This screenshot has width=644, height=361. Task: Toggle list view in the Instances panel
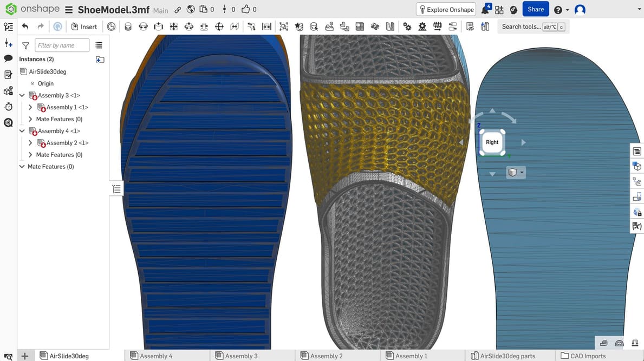(x=99, y=45)
